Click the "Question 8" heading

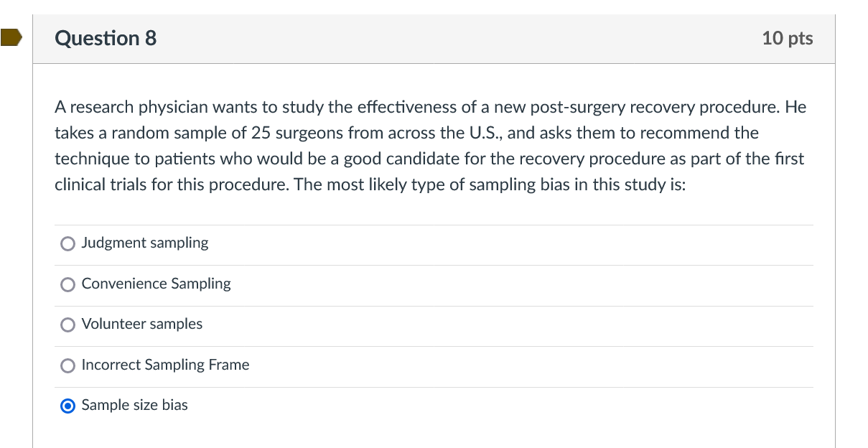pos(106,38)
